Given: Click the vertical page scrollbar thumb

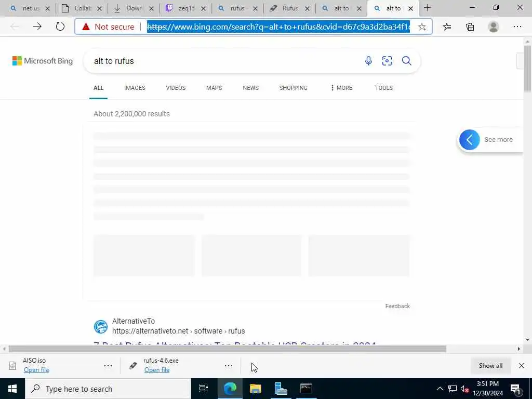Looking at the screenshot, I should click(x=527, y=68).
